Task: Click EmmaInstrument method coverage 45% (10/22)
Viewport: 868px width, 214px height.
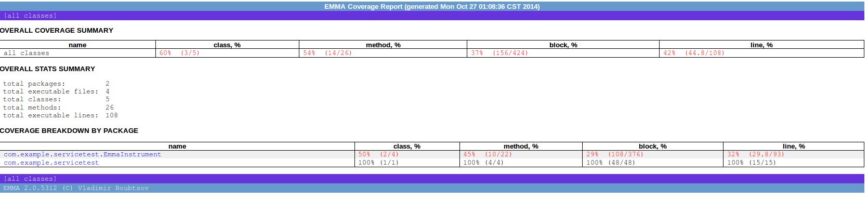Action: 488,154
